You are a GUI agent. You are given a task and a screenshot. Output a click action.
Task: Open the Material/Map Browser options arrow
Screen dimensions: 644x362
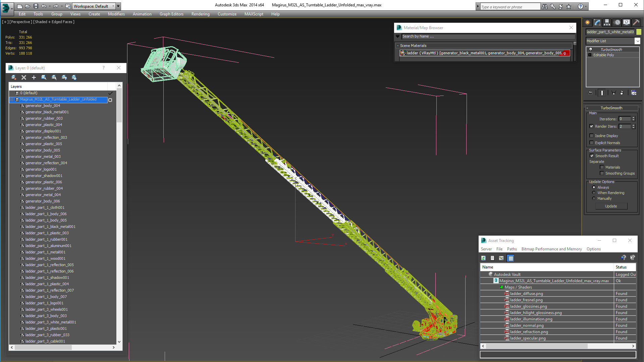(398, 36)
